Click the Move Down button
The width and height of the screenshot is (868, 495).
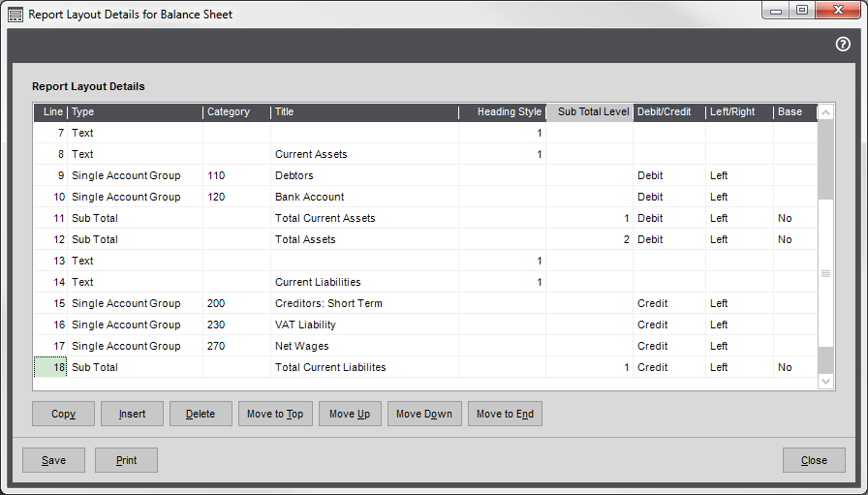(x=424, y=414)
